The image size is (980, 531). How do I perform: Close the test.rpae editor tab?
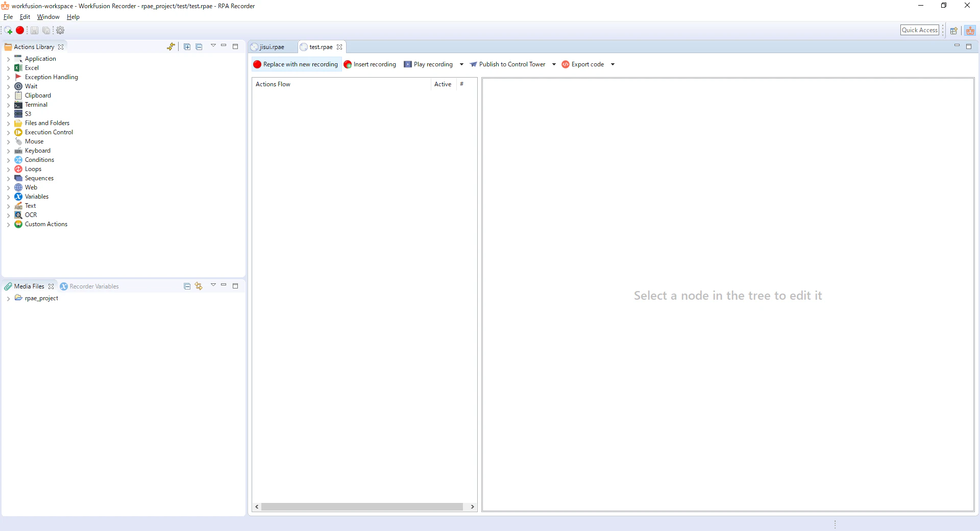pos(339,47)
